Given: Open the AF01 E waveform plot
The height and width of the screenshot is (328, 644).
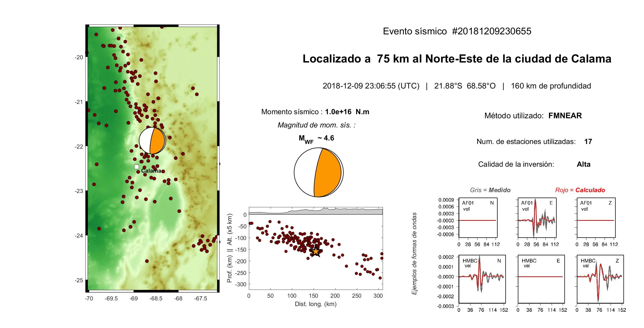Looking at the screenshot, I should click(x=537, y=218).
